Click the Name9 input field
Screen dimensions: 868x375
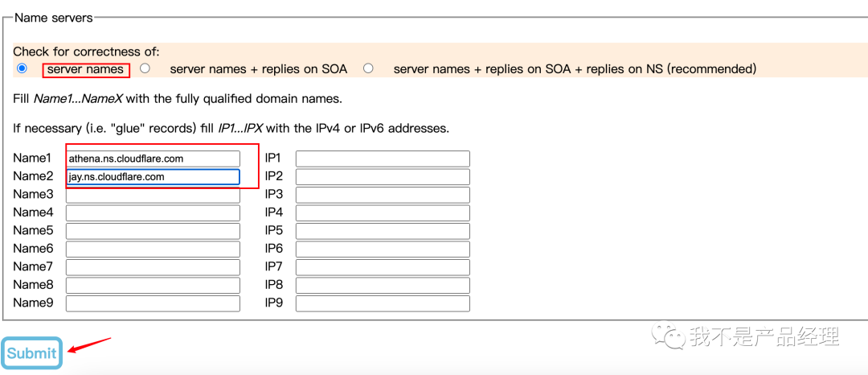(x=153, y=303)
